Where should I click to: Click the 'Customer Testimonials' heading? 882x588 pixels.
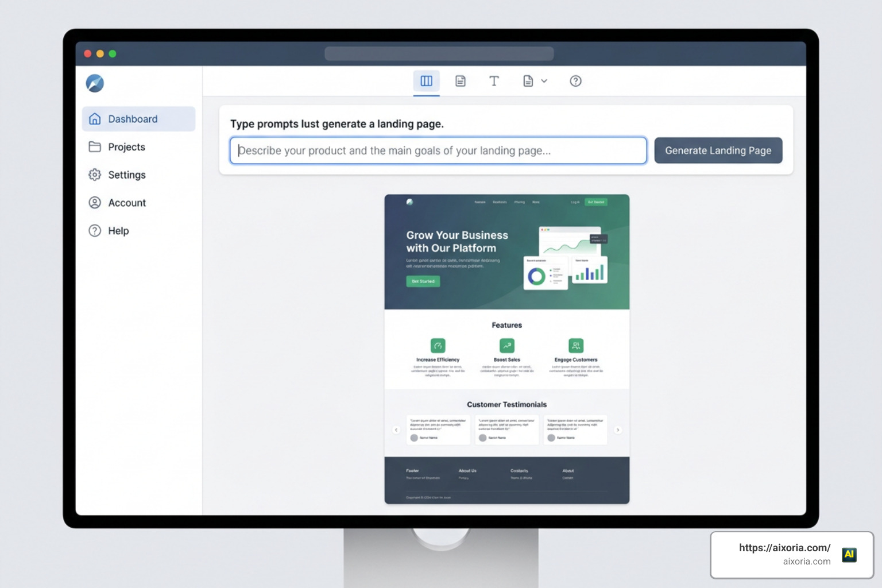[x=507, y=405]
